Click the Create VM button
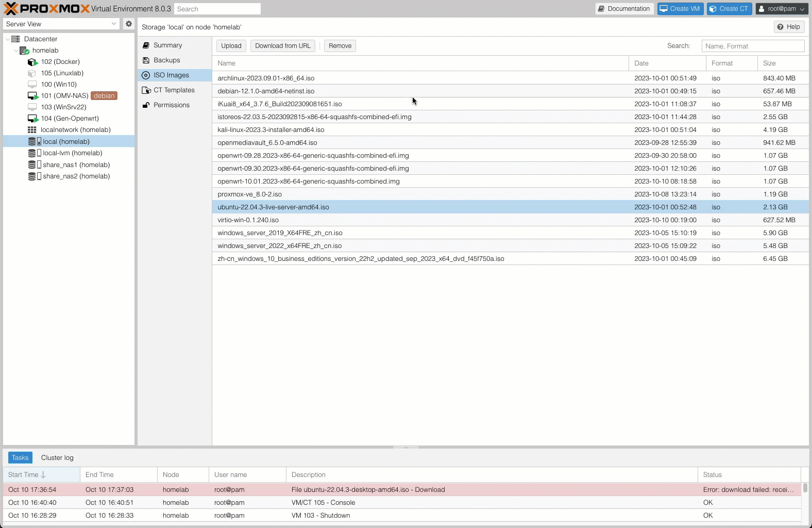 (x=680, y=9)
